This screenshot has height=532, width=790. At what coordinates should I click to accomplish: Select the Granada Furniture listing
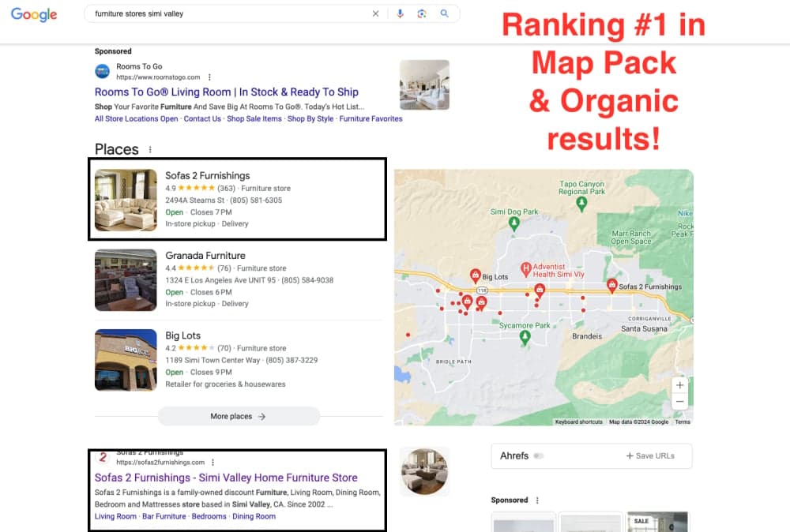pyautogui.click(x=205, y=256)
